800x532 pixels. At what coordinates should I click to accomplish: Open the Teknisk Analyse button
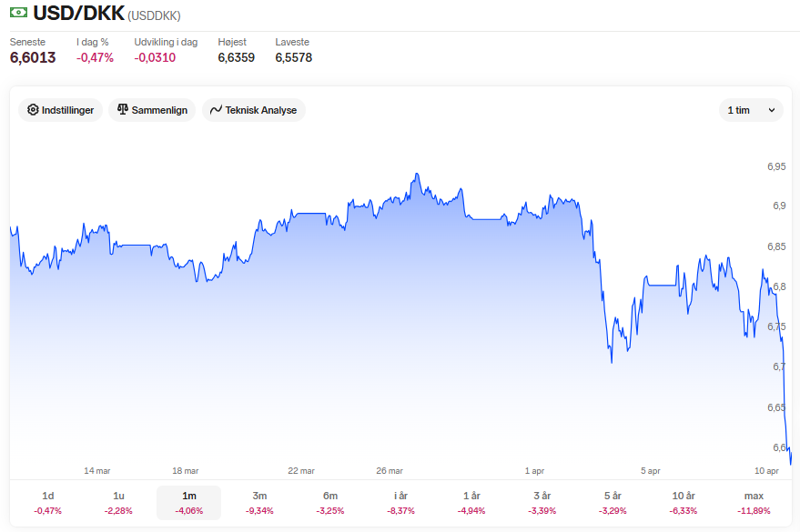point(254,110)
